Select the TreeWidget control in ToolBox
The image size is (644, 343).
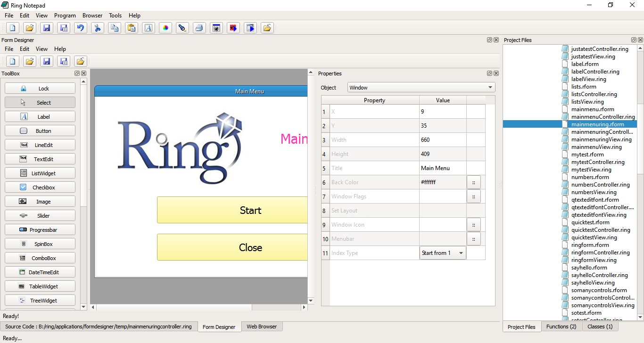[x=40, y=300]
